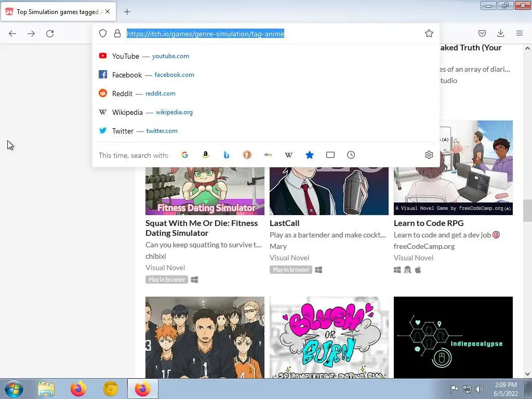
Task: Select the Twitter suggestion
Action: coord(265,130)
